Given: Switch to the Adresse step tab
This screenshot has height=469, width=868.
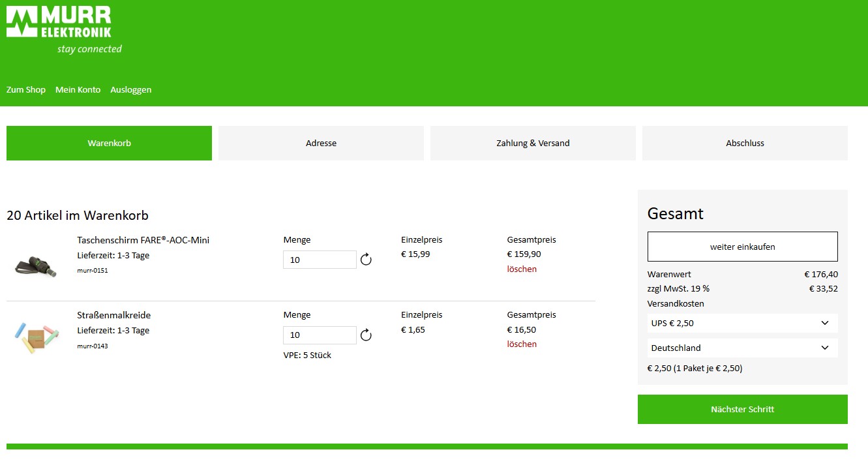Looking at the screenshot, I should pos(321,143).
